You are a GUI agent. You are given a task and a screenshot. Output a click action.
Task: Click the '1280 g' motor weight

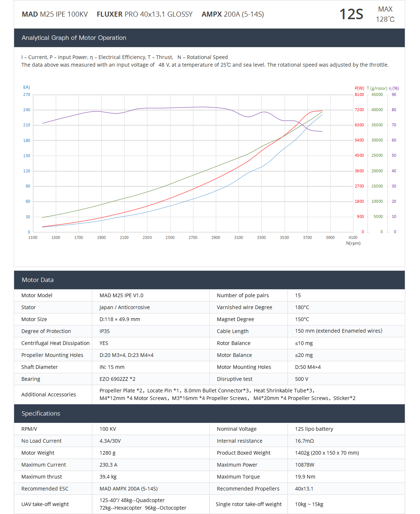point(108,453)
